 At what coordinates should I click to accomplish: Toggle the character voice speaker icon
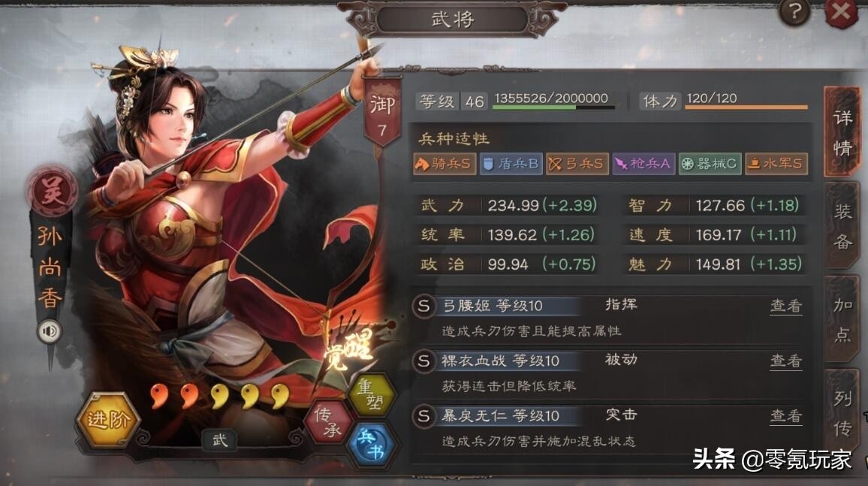pyautogui.click(x=50, y=331)
